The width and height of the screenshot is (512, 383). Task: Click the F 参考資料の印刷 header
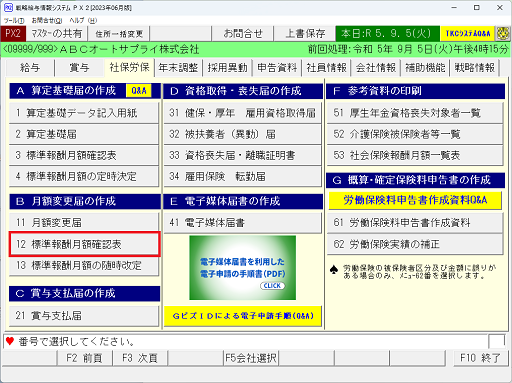pyautogui.click(x=415, y=91)
